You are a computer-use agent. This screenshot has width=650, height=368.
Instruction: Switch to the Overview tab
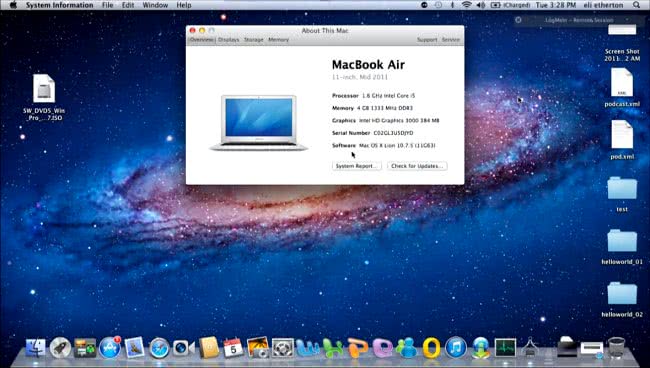[x=201, y=40]
